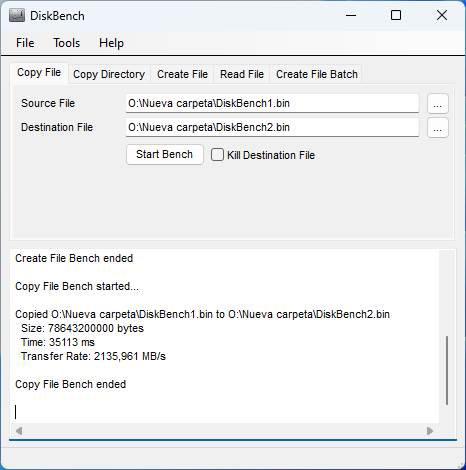Click the Source File path field
466x470 pixels.
(272, 103)
